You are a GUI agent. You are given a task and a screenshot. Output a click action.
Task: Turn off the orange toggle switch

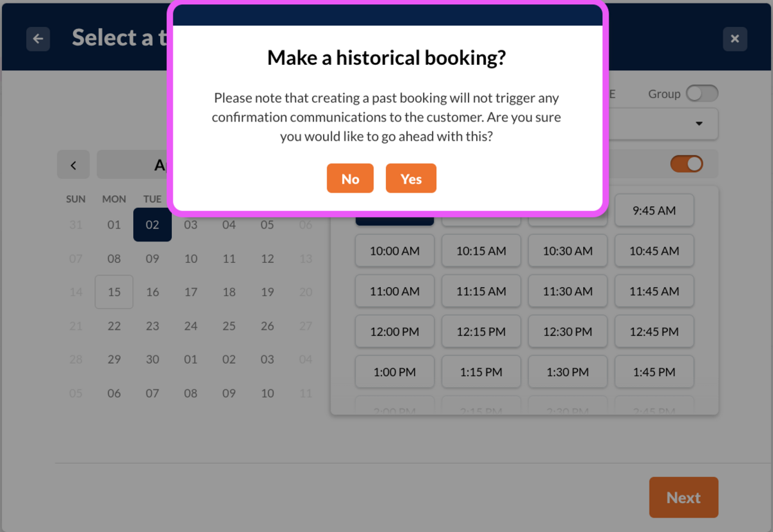[686, 164]
